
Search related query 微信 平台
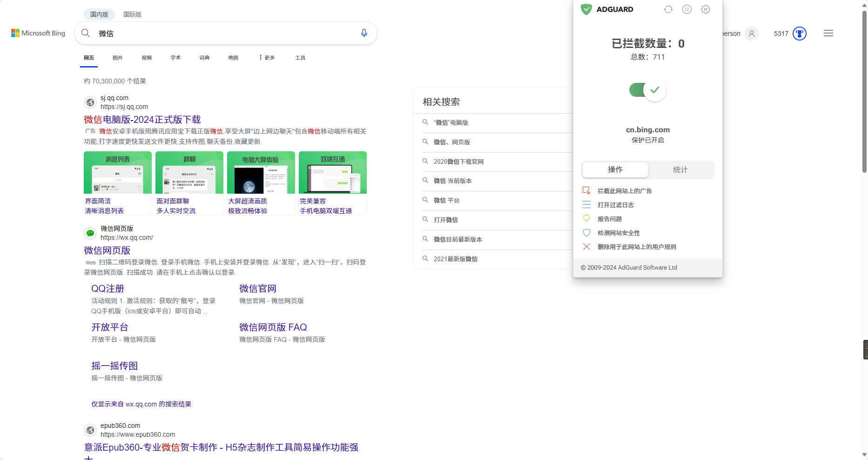coord(446,200)
